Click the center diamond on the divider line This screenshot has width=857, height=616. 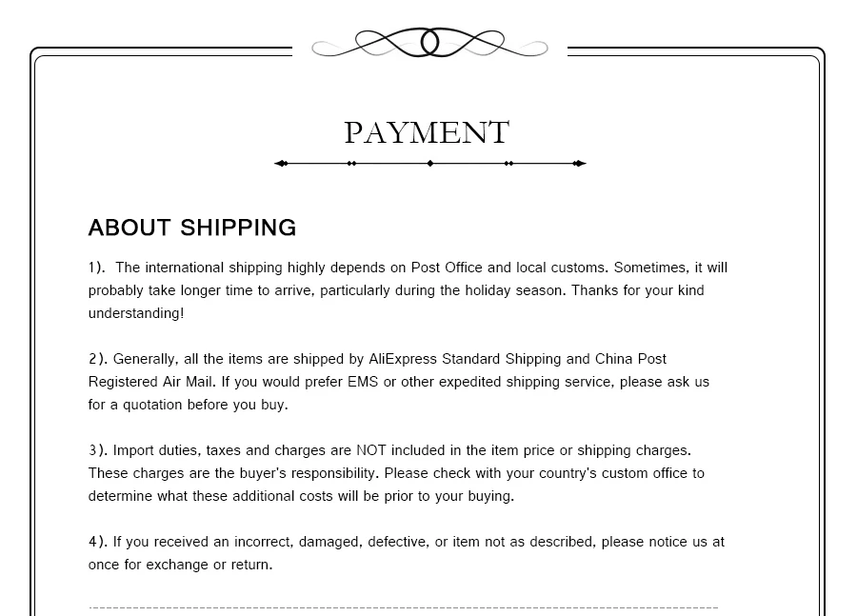coord(430,163)
